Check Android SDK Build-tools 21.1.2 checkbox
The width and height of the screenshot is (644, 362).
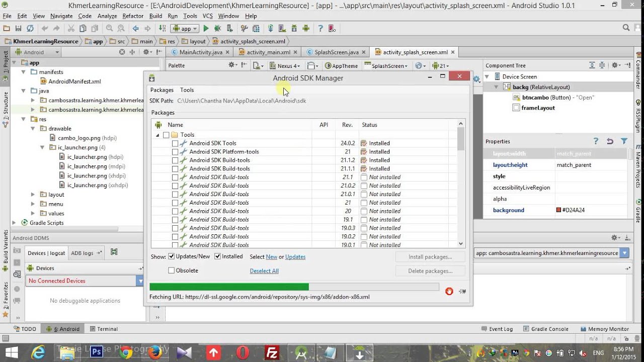pos(175,160)
